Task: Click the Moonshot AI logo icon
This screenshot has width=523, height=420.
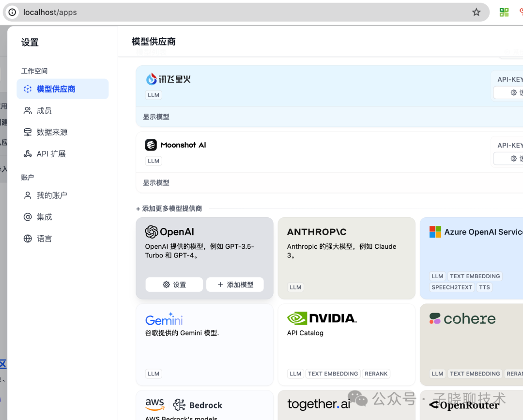Action: pos(151,145)
